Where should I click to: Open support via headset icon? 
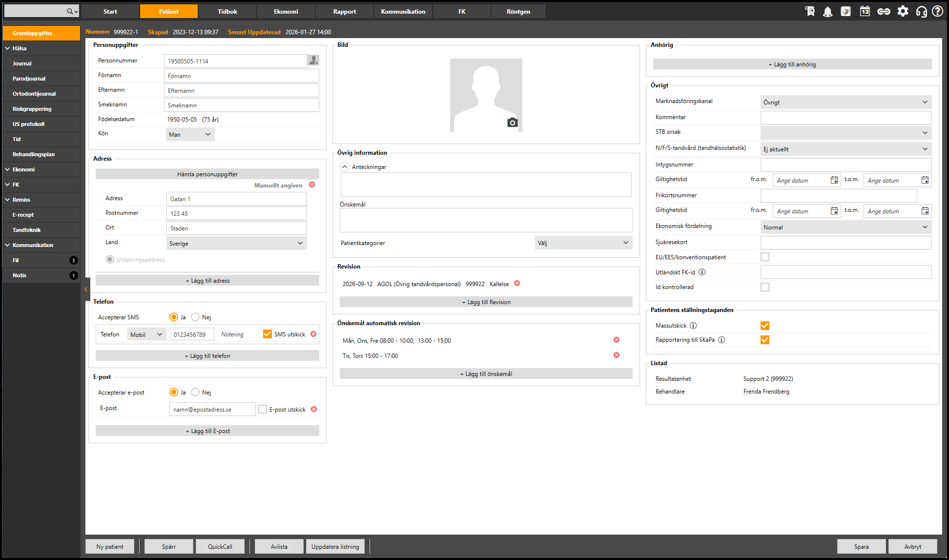click(921, 12)
